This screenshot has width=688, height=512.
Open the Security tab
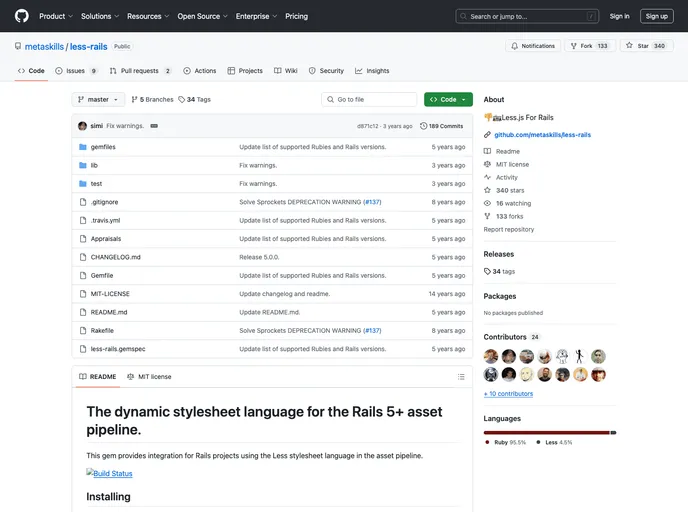326,71
